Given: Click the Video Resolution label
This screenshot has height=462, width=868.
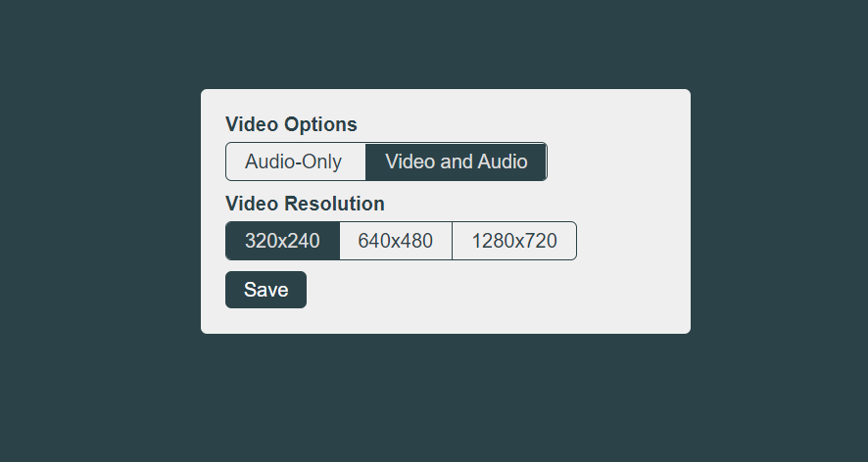Looking at the screenshot, I should [x=305, y=204].
